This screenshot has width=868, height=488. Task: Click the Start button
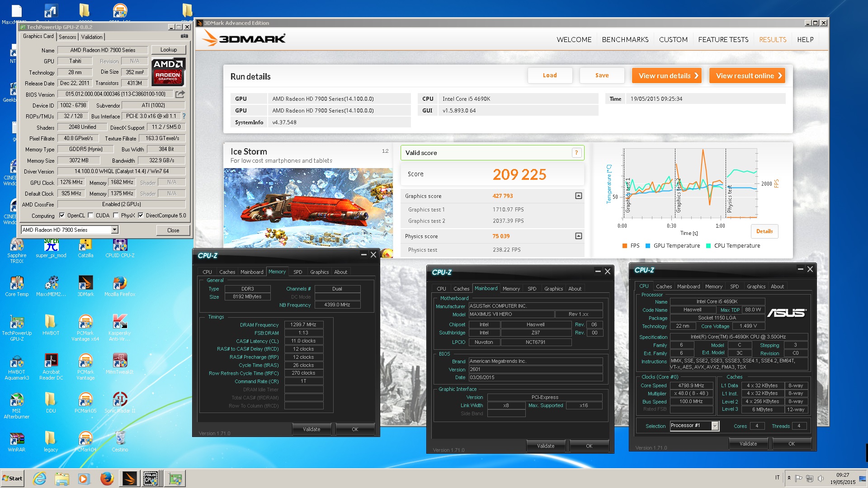point(12,479)
